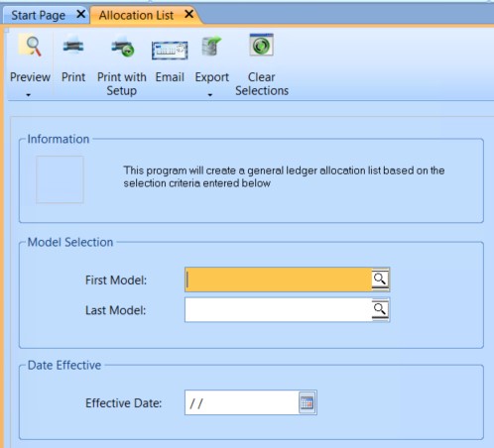Click the Email toolbar icon
The width and height of the screenshot is (494, 448).
(170, 51)
